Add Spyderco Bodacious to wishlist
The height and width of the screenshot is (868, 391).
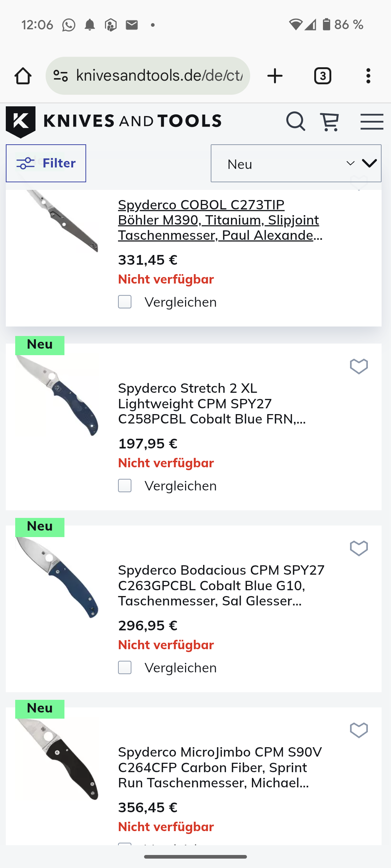click(x=359, y=548)
